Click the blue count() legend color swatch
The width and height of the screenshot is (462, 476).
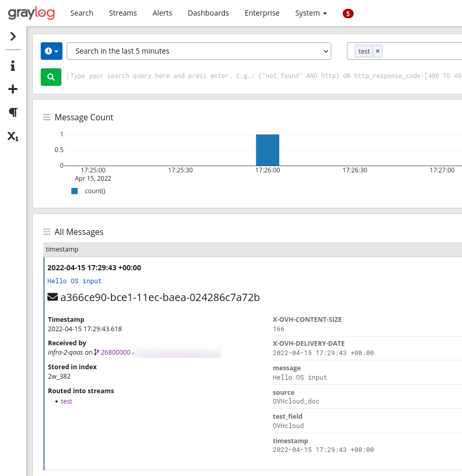click(74, 191)
